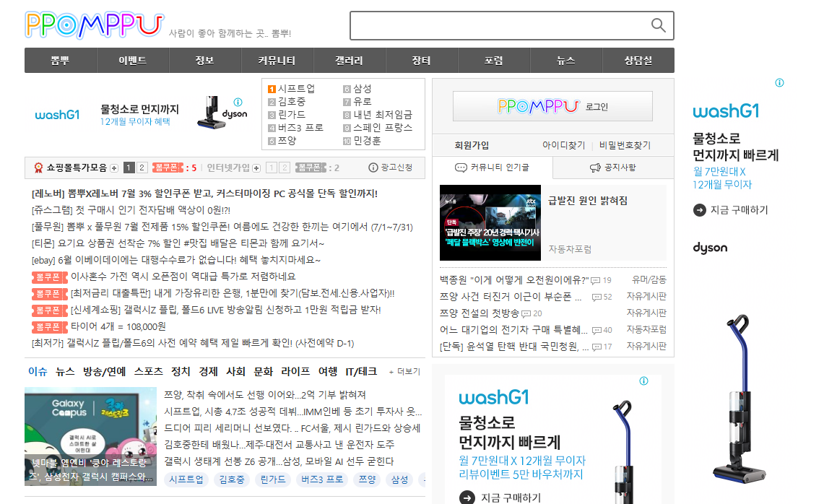The width and height of the screenshot is (837, 504).
Task: Select page 2 under 인터넷가입
Action: coord(284,168)
